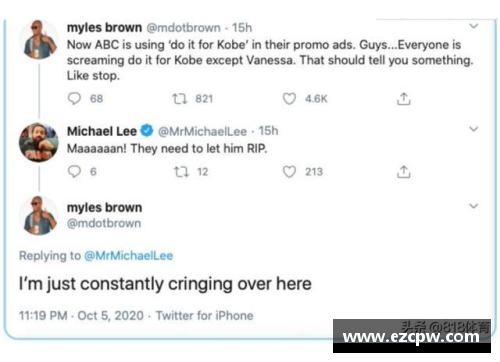This screenshot has height=362, width=500.
Task: Like the tweet with 4.6K likes
Action: click(289, 99)
